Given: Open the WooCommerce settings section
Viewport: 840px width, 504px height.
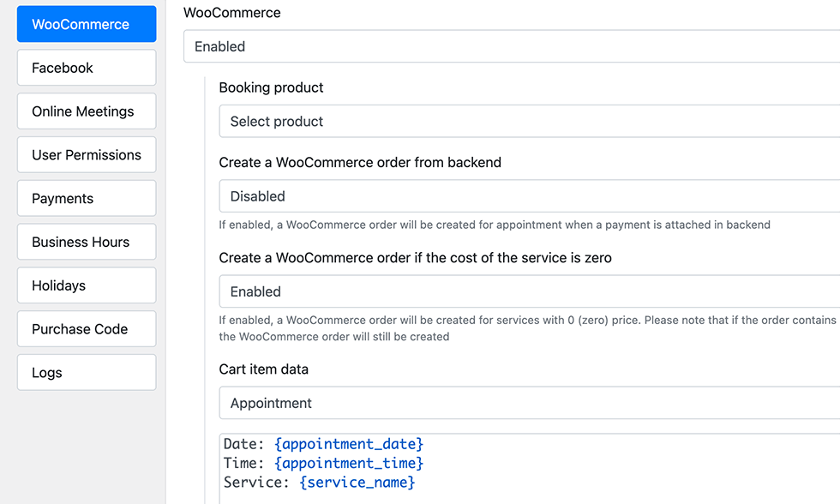Looking at the screenshot, I should pos(86,24).
